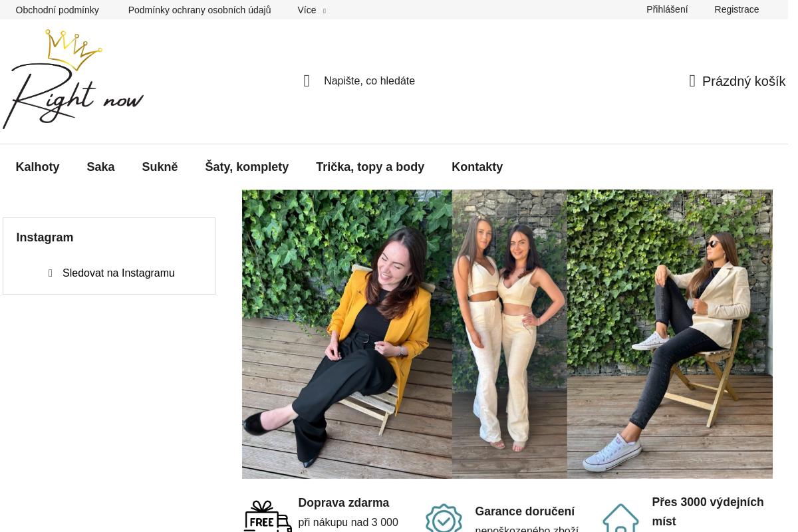Open the Kalhoty category
The width and height of the screenshot is (798, 532).
point(37,167)
